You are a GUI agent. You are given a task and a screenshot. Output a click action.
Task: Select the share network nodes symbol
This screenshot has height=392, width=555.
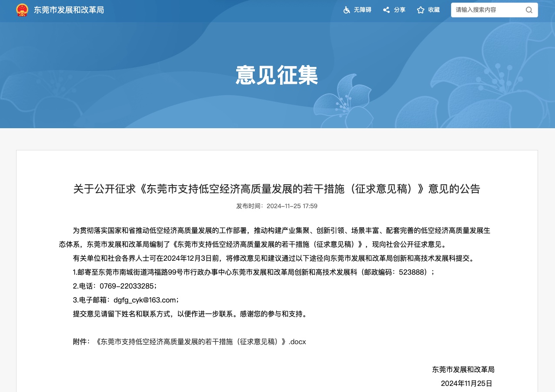click(386, 10)
